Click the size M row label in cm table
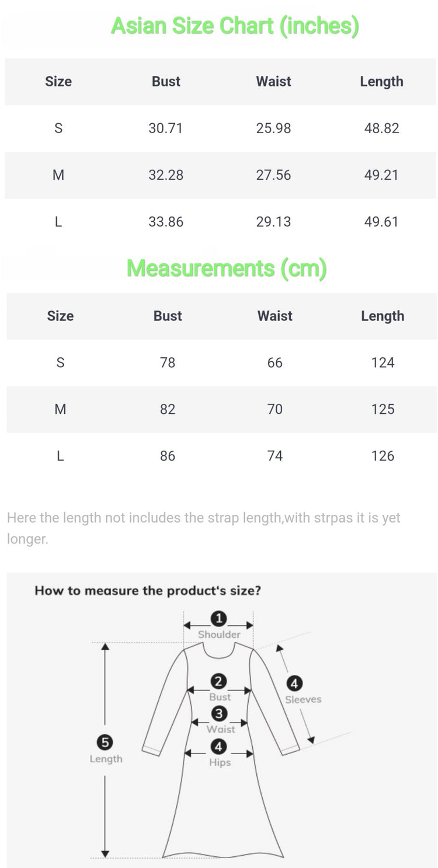The image size is (438, 868). (60, 409)
